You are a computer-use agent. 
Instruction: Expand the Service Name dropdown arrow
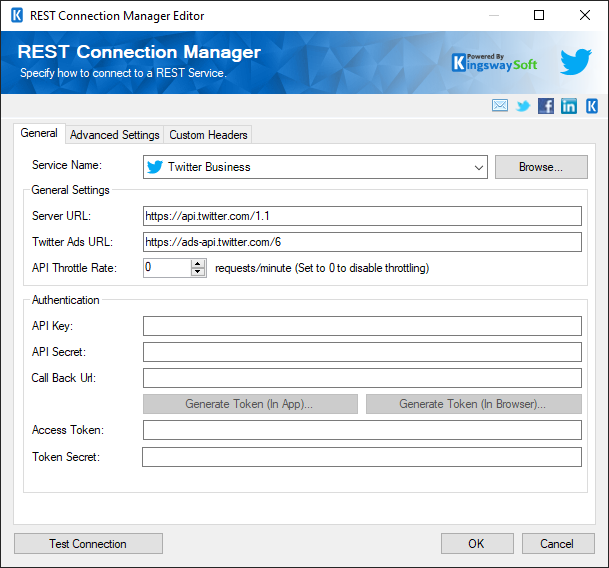point(478,167)
